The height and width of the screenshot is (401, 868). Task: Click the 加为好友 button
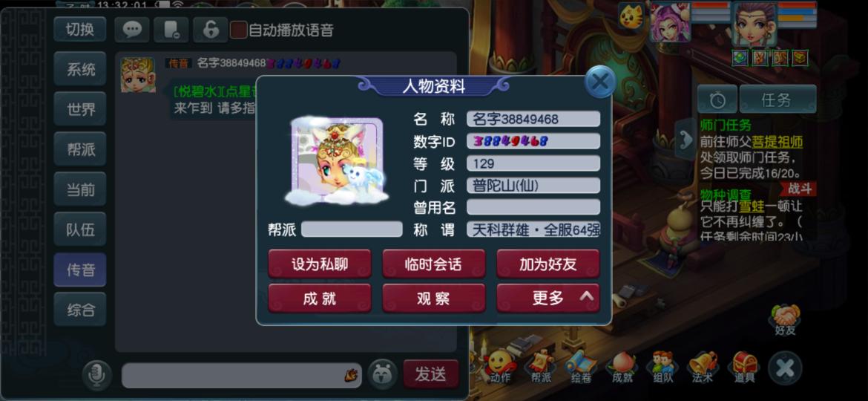(x=548, y=264)
